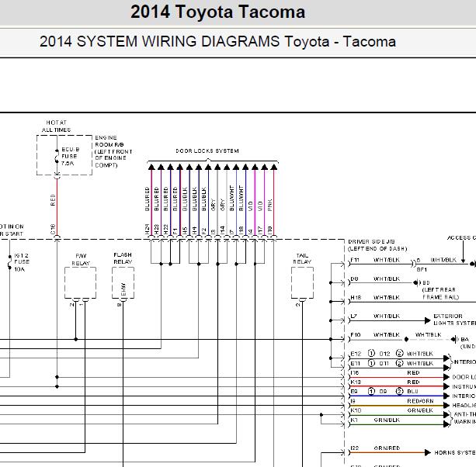476x467 pixels.
Task: Click the 'K1' terminal label
Action: [x=354, y=420]
